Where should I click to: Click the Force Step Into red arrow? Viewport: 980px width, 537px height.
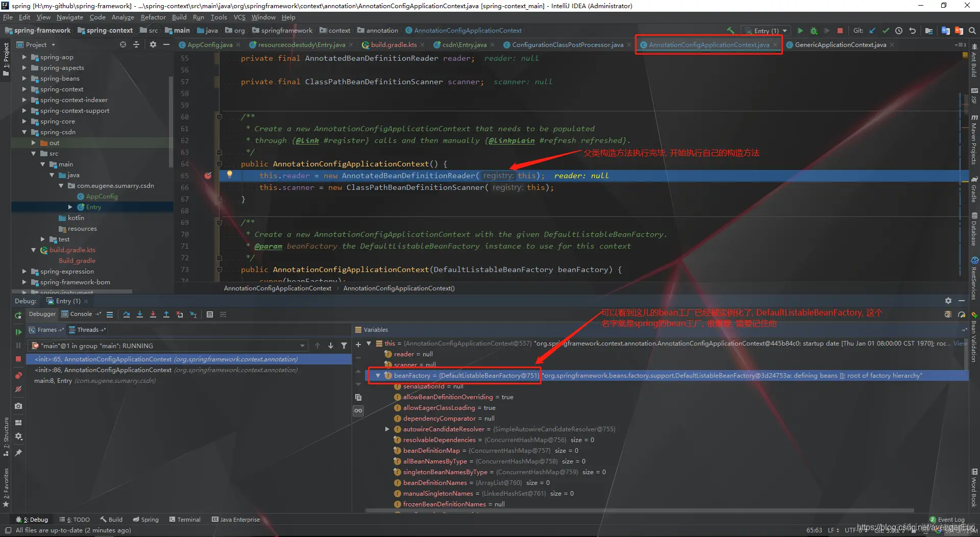click(153, 314)
